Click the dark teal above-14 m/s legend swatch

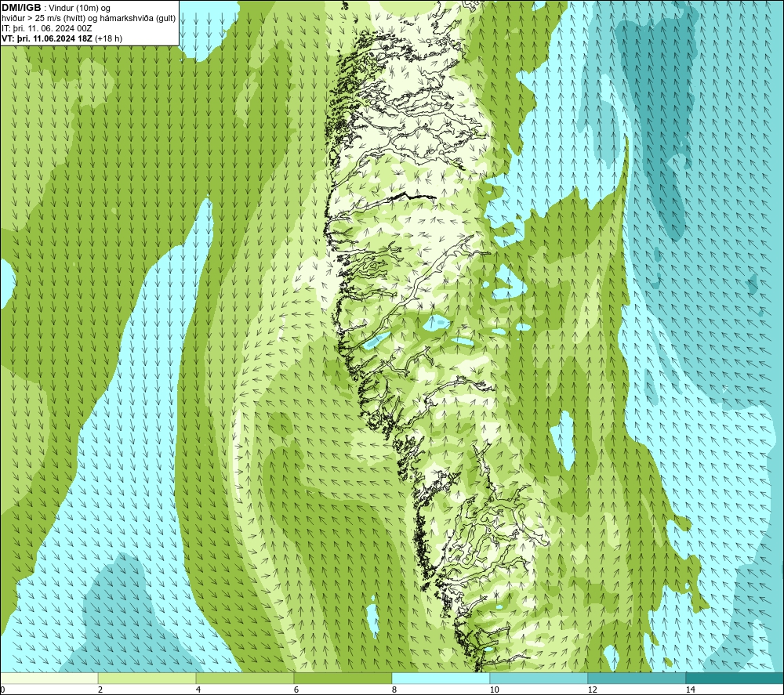click(x=735, y=678)
